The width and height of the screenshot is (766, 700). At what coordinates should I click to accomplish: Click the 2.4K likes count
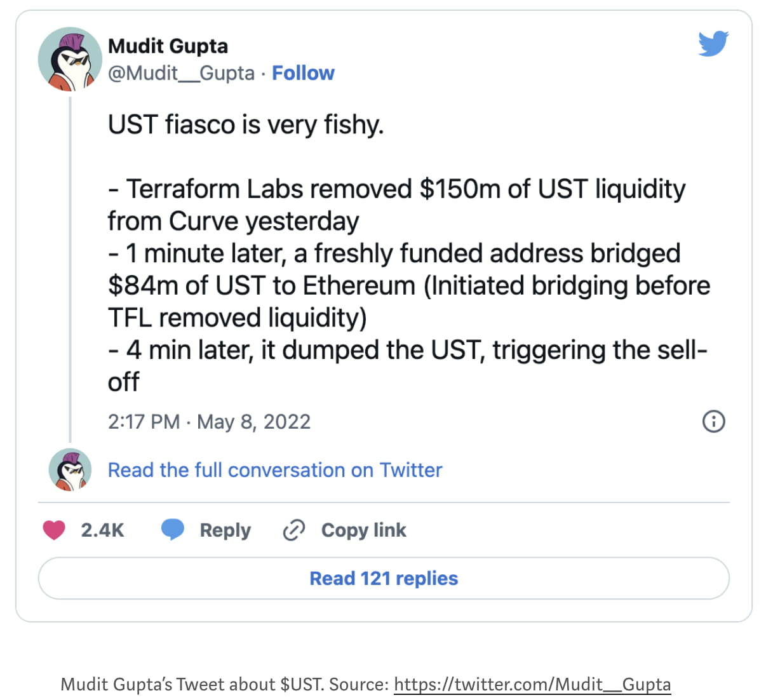tap(102, 530)
